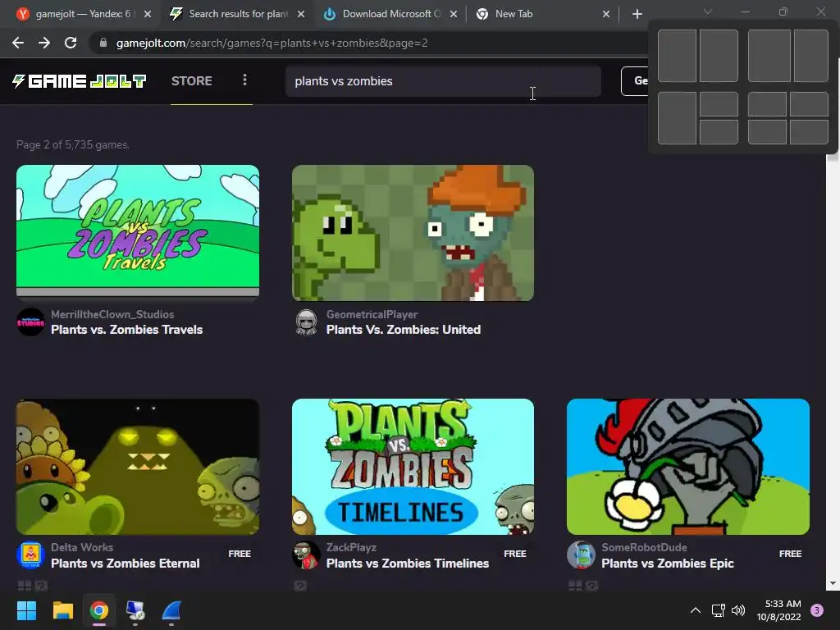Visit SomeRobotDude developer profile
The image size is (840, 630).
(644, 547)
